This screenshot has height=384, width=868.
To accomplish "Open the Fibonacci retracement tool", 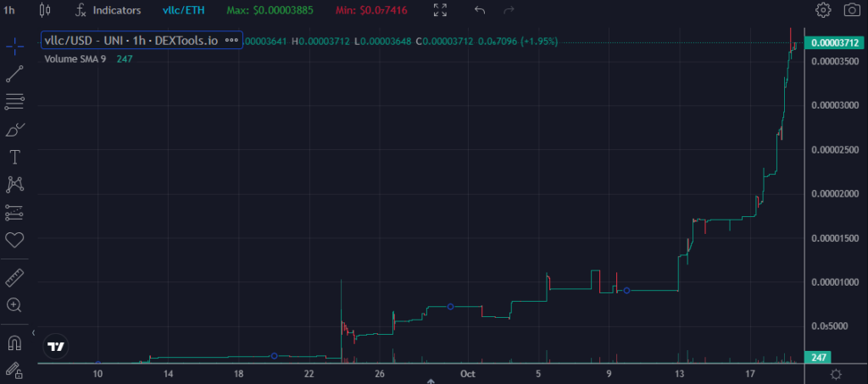I will click(x=14, y=102).
